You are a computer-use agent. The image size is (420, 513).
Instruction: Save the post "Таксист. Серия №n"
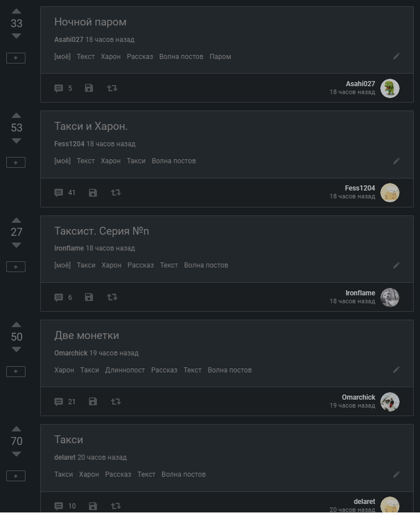pos(89,297)
